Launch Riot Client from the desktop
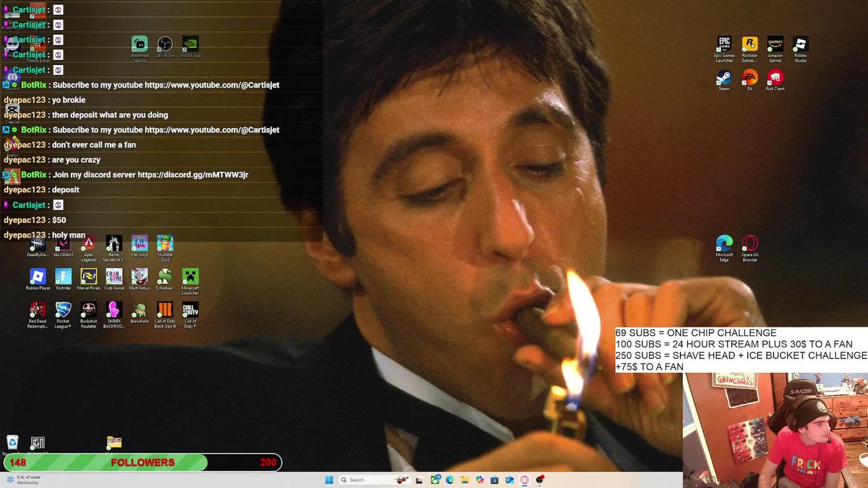This screenshot has height=488, width=868. coord(775,80)
